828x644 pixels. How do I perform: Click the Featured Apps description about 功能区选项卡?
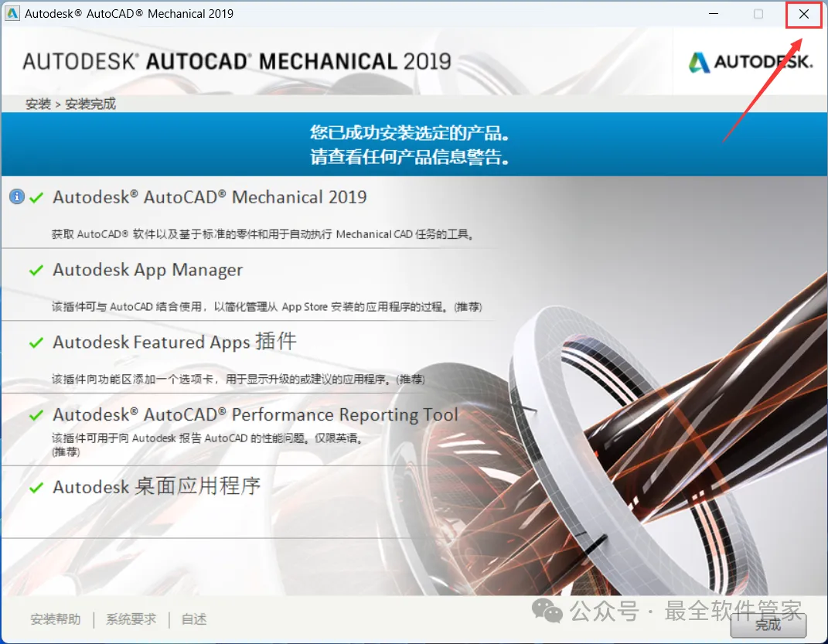click(x=238, y=380)
